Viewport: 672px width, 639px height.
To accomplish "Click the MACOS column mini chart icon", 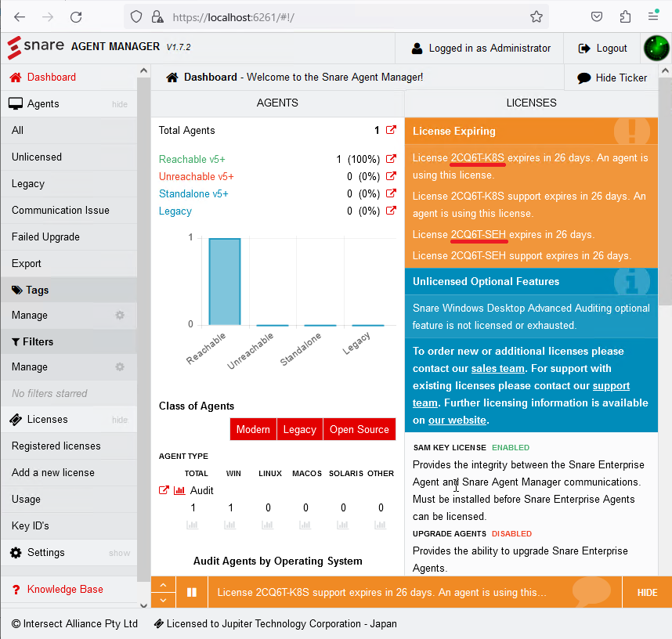I will (305, 525).
